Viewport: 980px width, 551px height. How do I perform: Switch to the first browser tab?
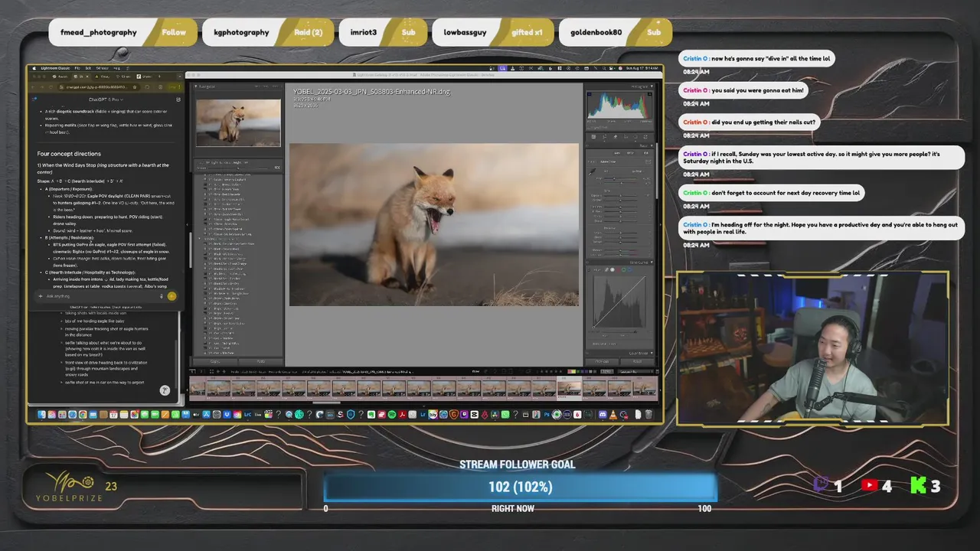(x=60, y=77)
